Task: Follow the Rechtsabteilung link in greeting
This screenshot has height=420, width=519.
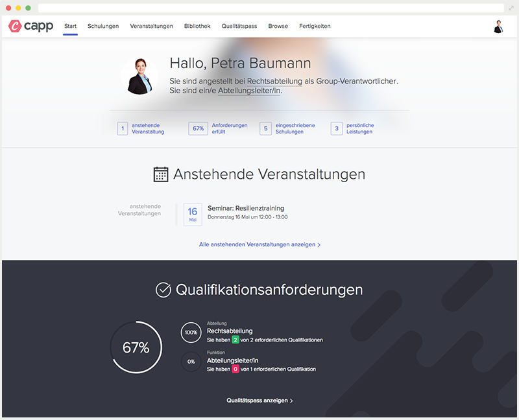Action: 274,81
